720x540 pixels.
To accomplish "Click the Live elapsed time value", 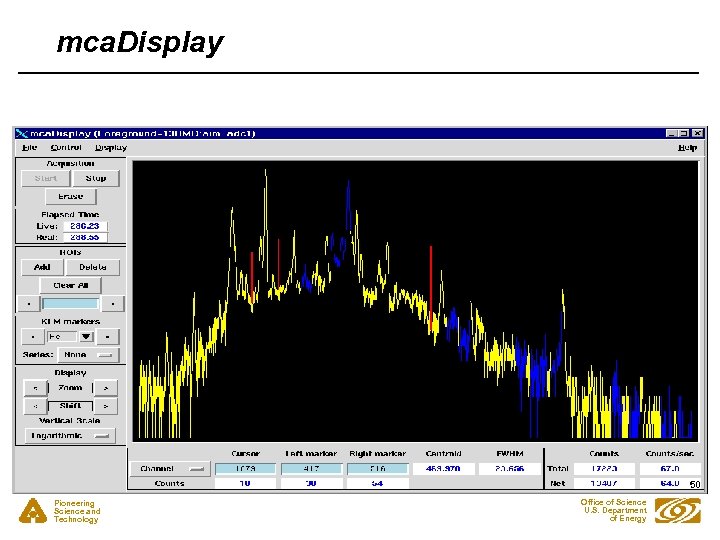I will [x=85, y=226].
